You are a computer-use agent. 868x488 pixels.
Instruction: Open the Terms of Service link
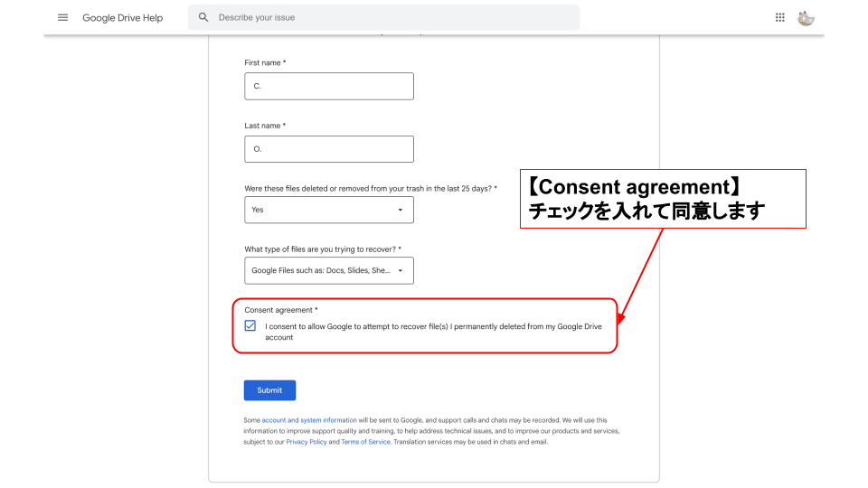[x=365, y=442]
